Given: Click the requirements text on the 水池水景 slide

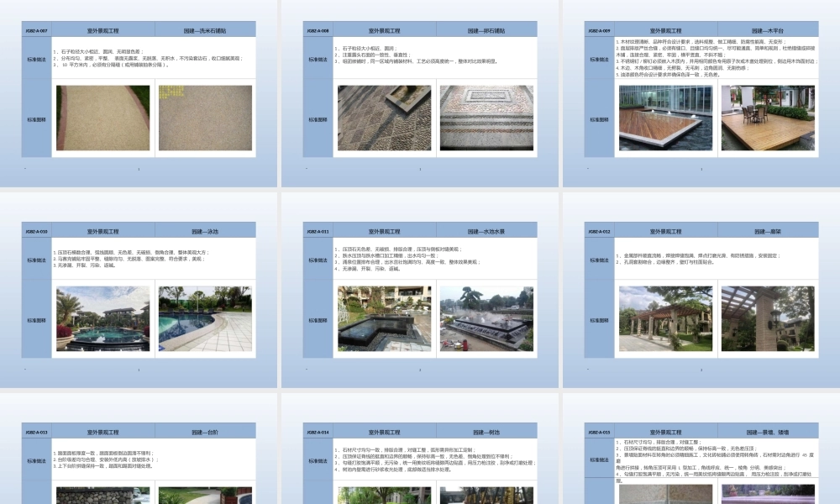Looking at the screenshot, I should click(x=407, y=259).
